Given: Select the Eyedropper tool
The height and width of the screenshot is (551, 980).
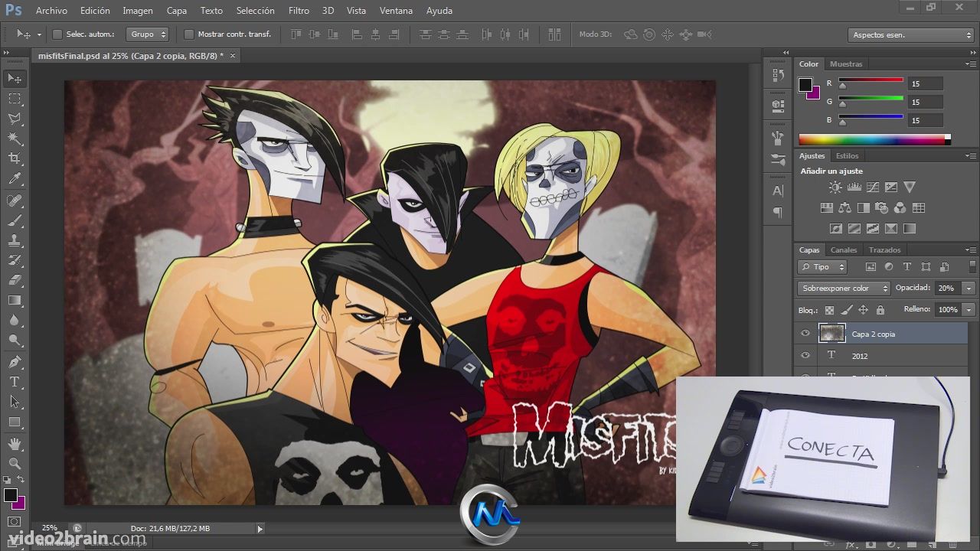Looking at the screenshot, I should click(15, 179).
